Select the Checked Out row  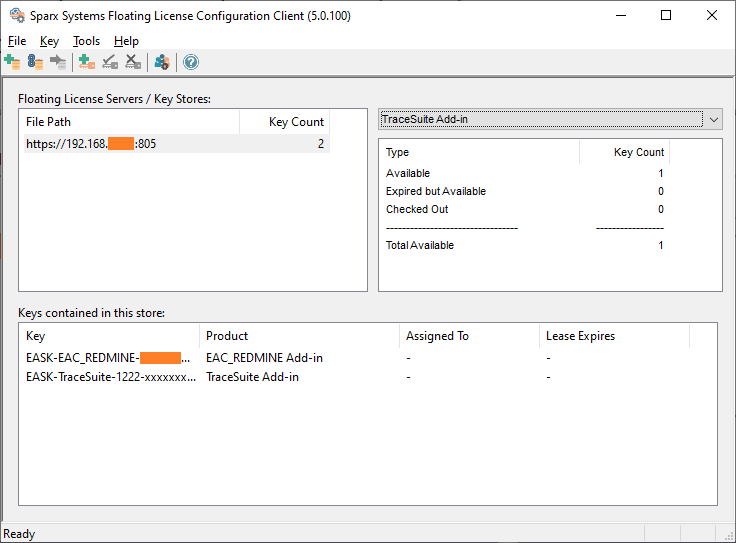525,209
